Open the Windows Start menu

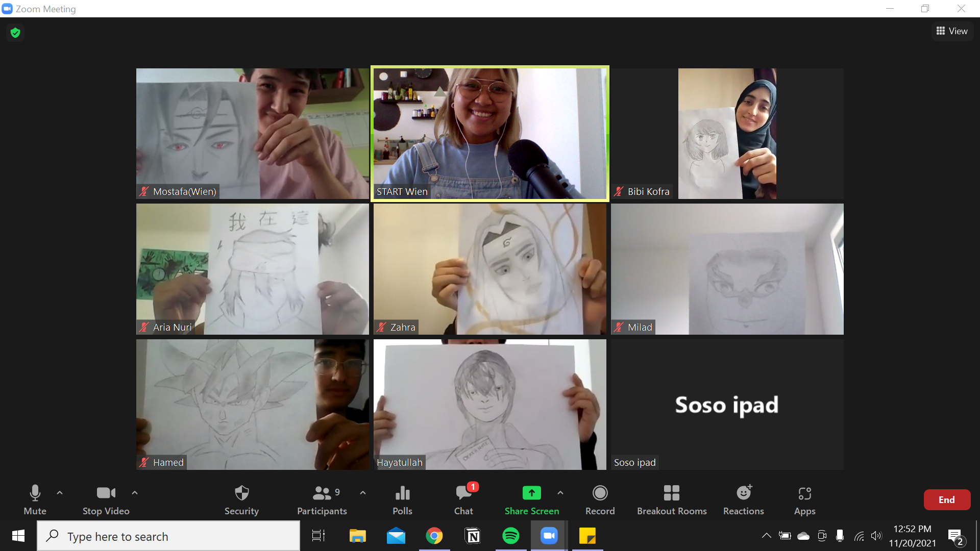point(18,536)
